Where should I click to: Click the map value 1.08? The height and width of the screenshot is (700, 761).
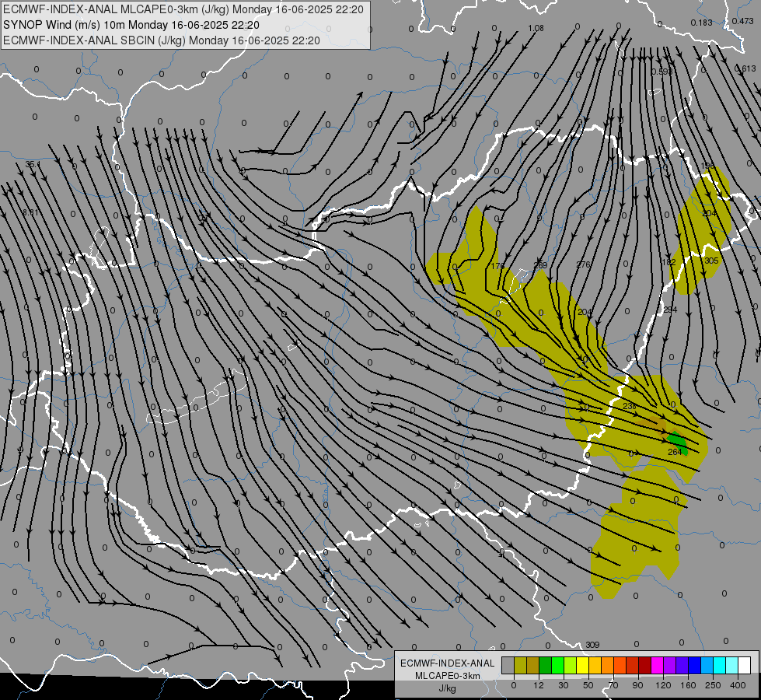(x=536, y=28)
